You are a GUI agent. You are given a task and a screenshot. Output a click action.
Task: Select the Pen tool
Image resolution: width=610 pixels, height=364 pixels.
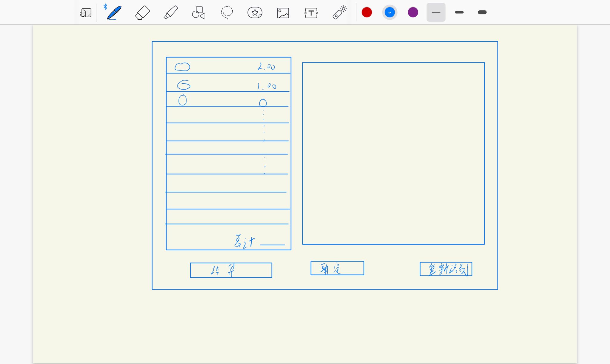(114, 12)
